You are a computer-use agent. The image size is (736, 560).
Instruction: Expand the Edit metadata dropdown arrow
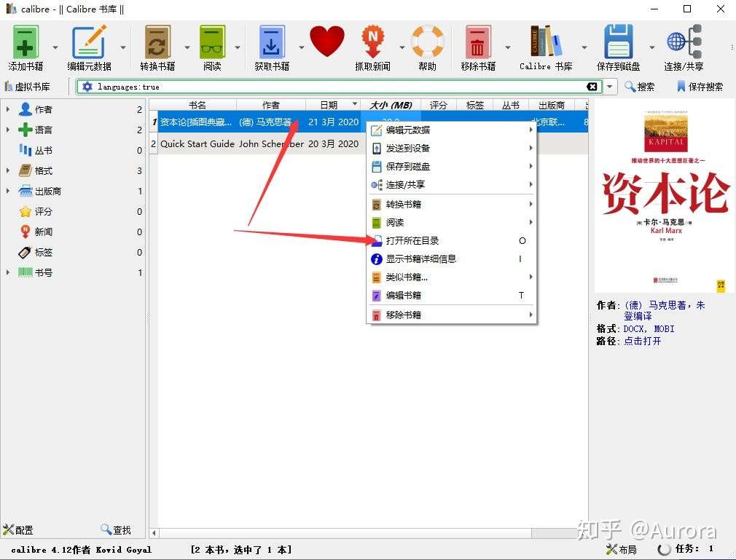(x=123, y=47)
